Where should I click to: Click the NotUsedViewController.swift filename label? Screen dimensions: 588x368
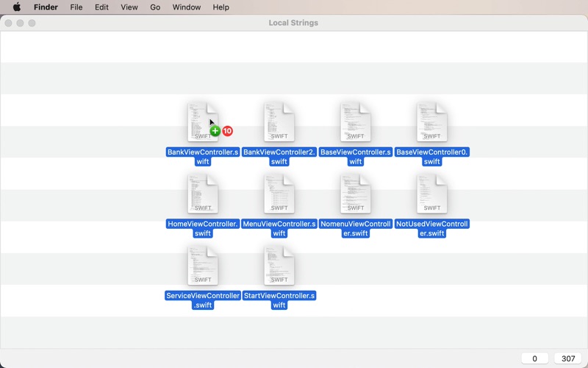[432, 229]
